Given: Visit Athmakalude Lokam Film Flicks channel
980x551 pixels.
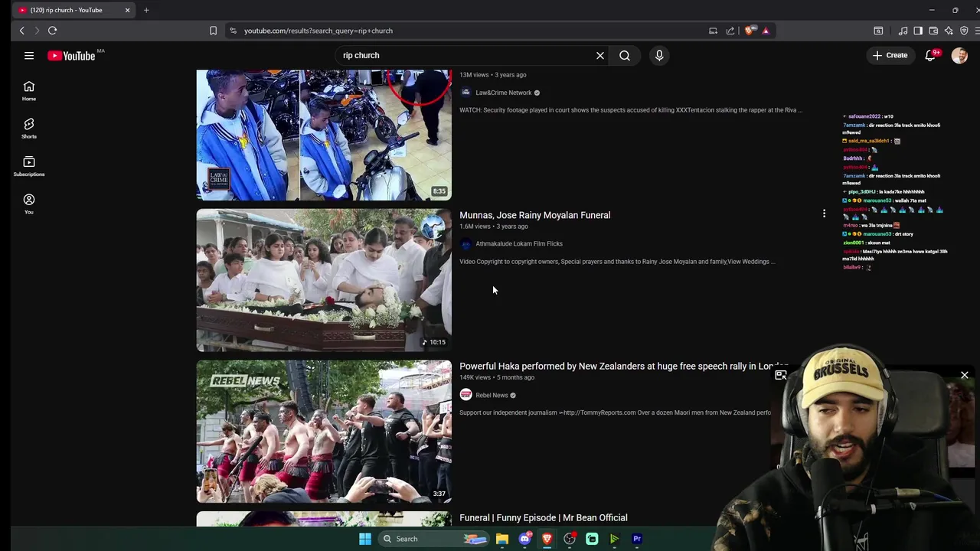Looking at the screenshot, I should click(x=519, y=243).
